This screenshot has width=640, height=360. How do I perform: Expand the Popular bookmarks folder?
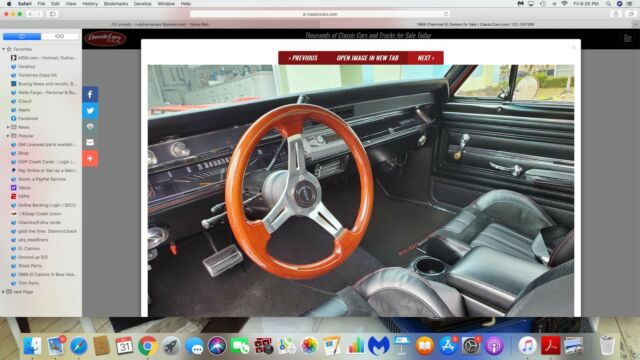(8, 136)
